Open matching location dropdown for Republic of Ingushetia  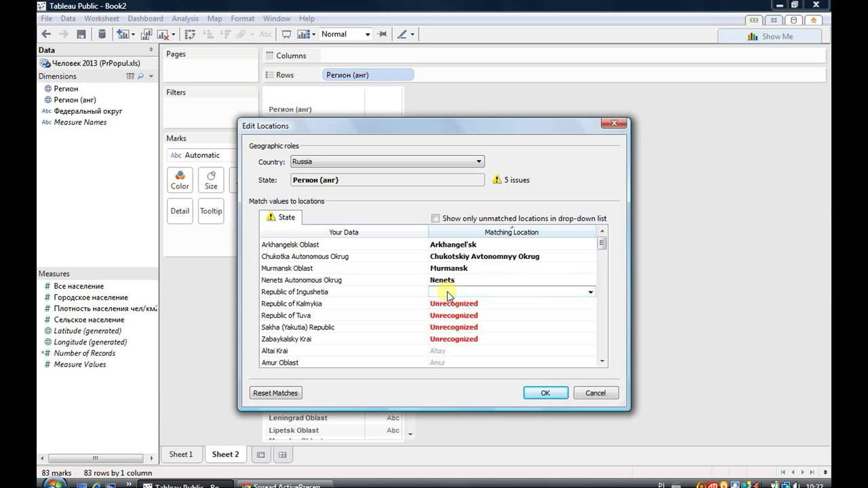coord(591,292)
